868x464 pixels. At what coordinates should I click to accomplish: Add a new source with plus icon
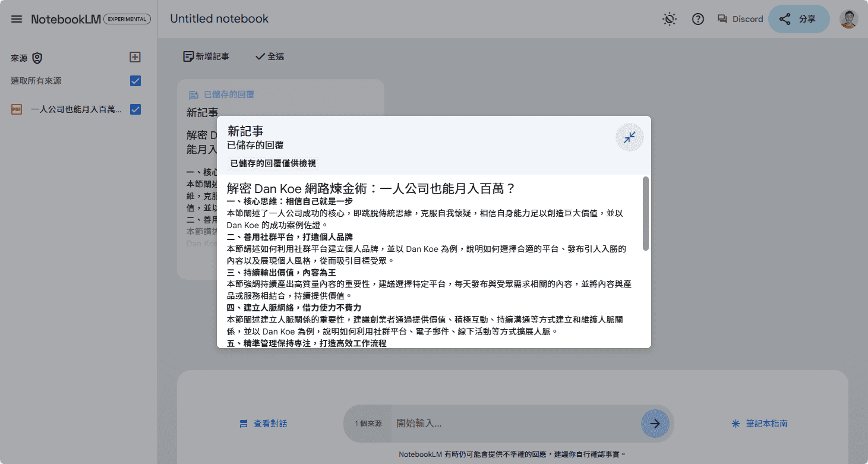135,57
